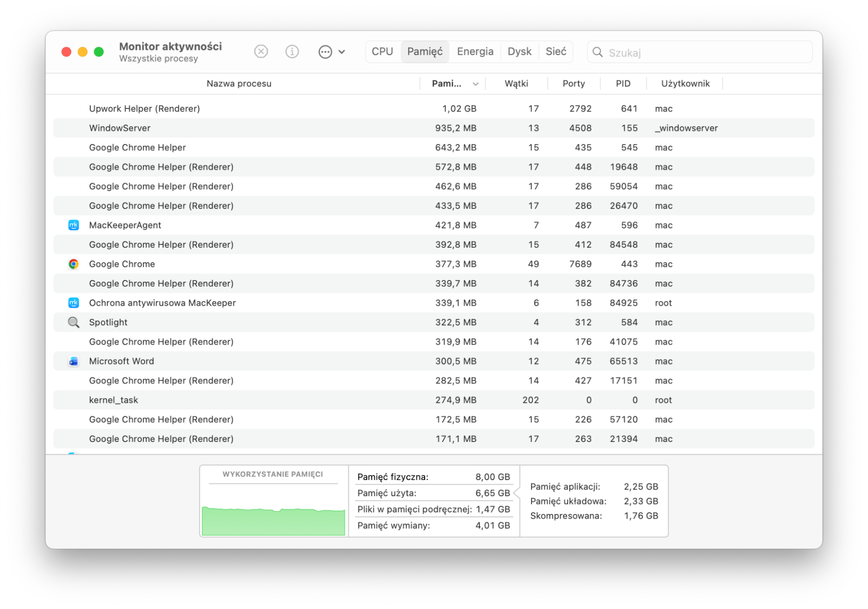This screenshot has width=868, height=609.
Task: Toggle sort order on Pami... column
Action: [x=453, y=83]
